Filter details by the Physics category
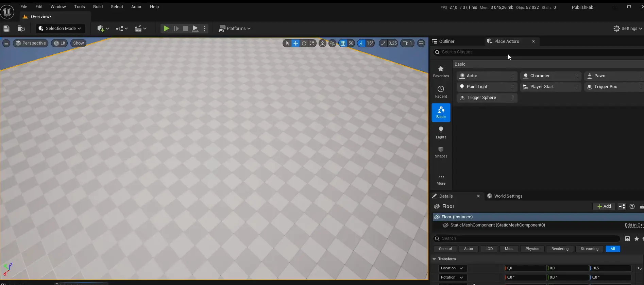 point(532,249)
